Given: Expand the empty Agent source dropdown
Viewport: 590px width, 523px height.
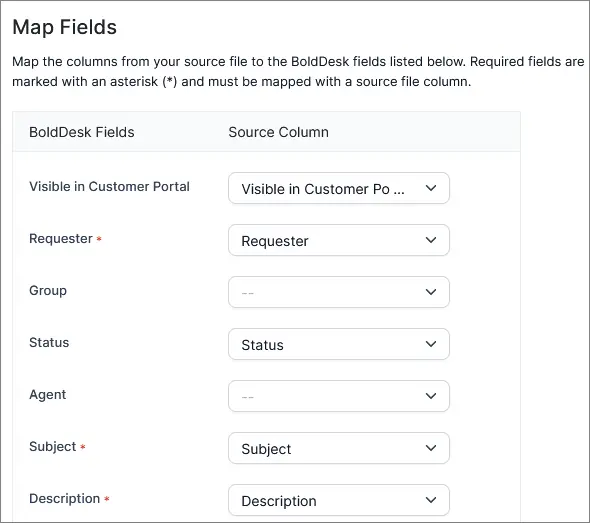Looking at the screenshot, I should pyautogui.click(x=339, y=396).
